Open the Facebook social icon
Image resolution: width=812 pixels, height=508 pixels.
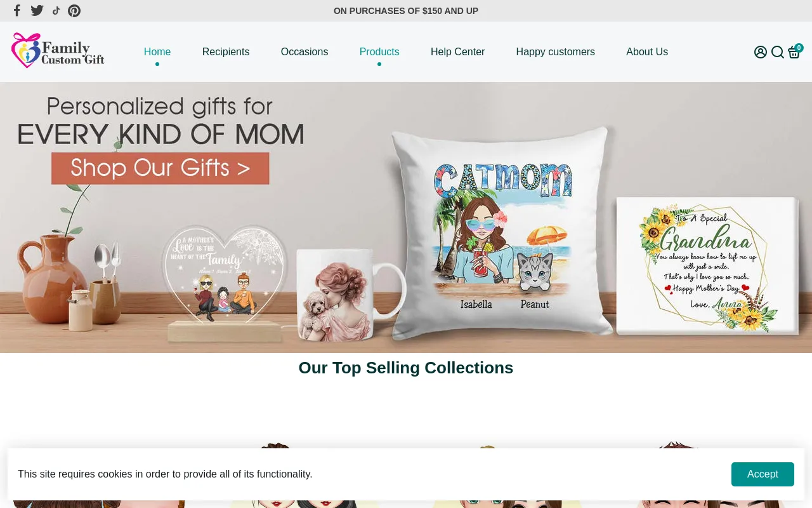tap(17, 11)
